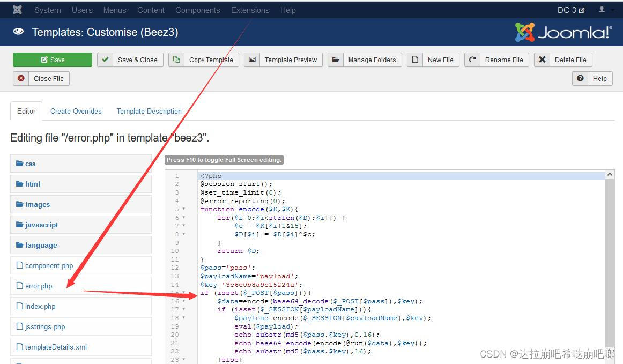623x364 pixels.
Task: Click the New File page icon
Action: [x=415, y=60]
